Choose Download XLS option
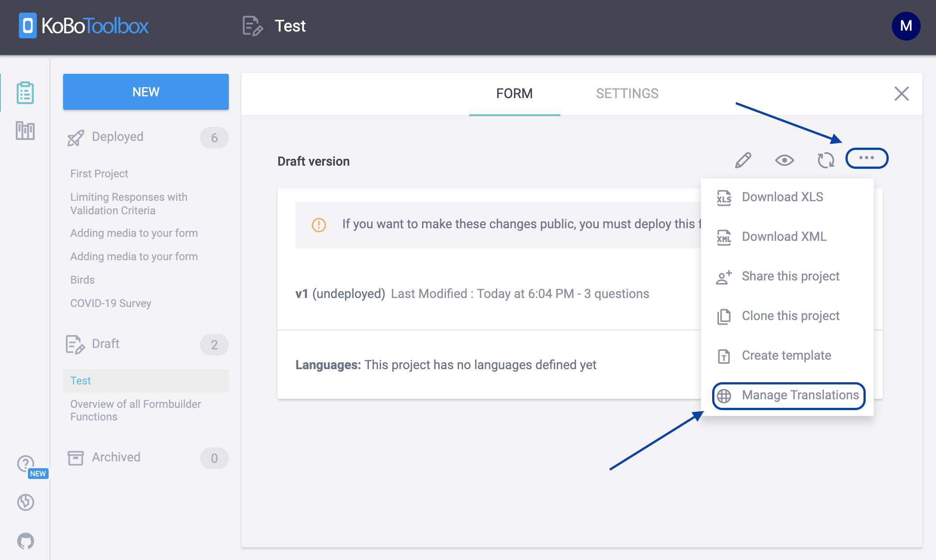This screenshot has width=936, height=560. (x=782, y=197)
